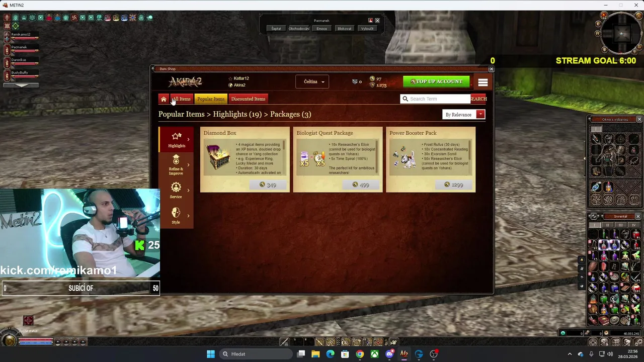Click the red flag icon in Pacmanek panel
The width and height of the screenshot is (644, 362).
pyautogui.click(x=370, y=21)
